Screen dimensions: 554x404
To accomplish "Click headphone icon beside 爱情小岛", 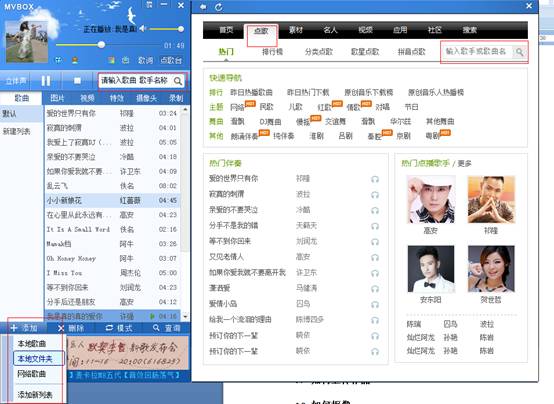I will (375, 304).
